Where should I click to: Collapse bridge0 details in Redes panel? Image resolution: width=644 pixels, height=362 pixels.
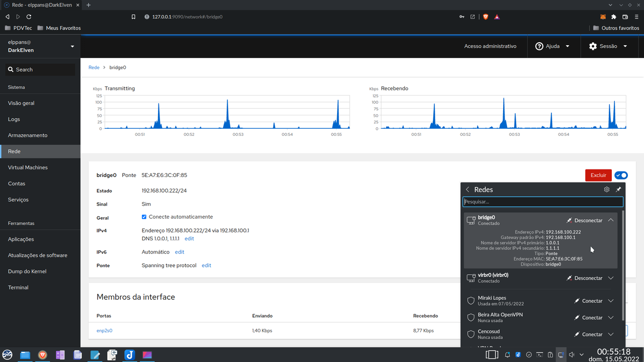(610, 220)
